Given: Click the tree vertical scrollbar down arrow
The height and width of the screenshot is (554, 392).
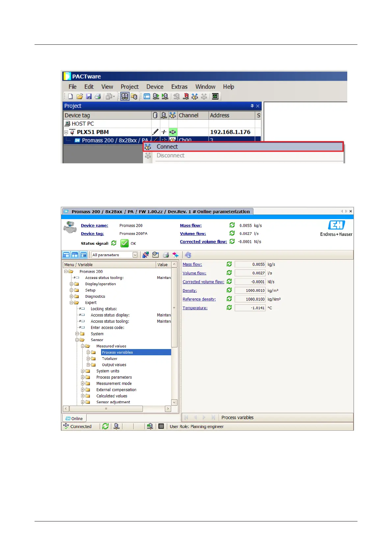Looking at the screenshot, I should click(x=174, y=402).
